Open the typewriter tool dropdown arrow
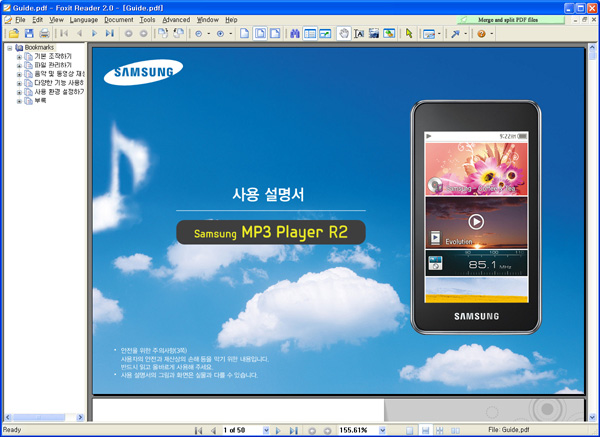The height and width of the screenshot is (437, 600). click(x=439, y=34)
